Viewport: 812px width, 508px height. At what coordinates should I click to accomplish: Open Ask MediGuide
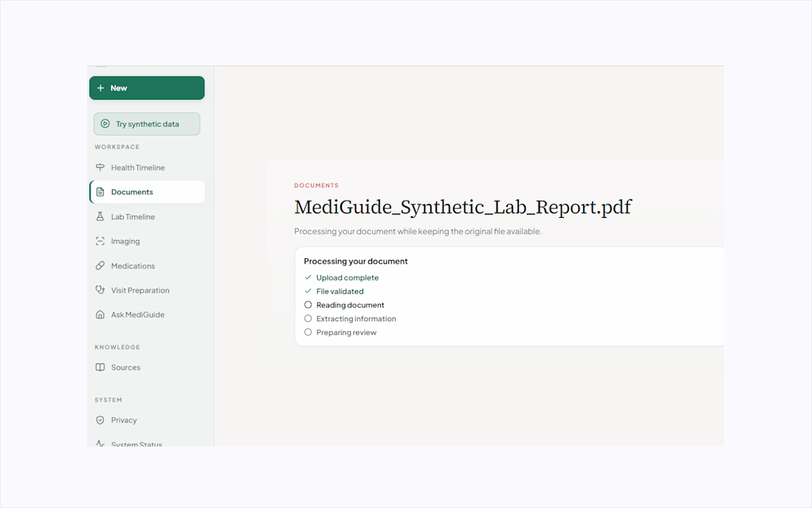[x=147, y=315]
